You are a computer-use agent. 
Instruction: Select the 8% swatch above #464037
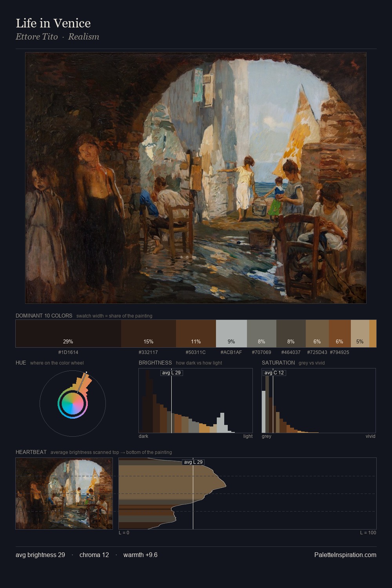click(x=291, y=334)
